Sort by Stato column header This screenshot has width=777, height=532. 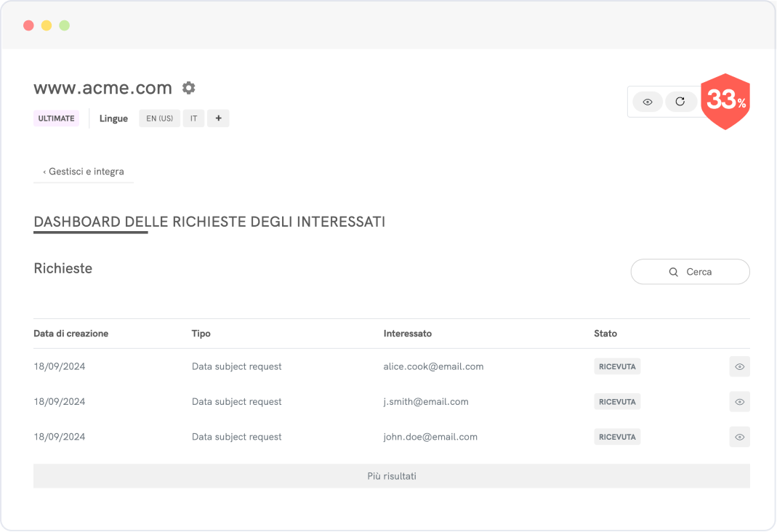click(605, 334)
